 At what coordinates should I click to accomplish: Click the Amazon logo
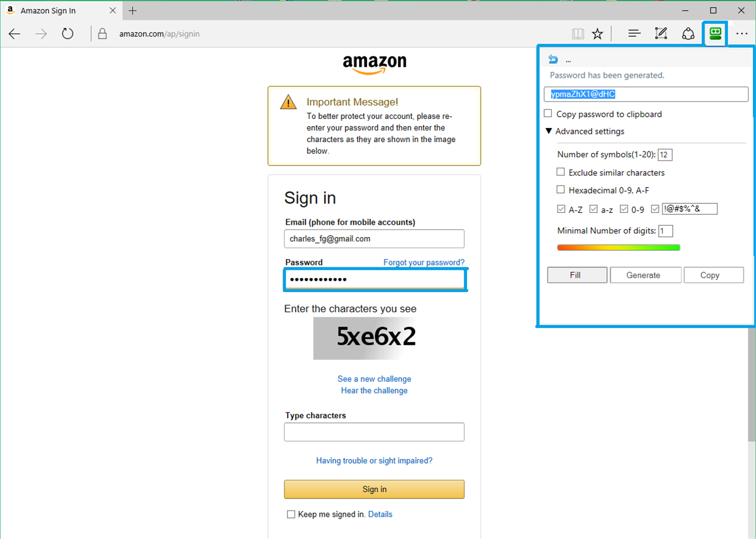coord(374,64)
